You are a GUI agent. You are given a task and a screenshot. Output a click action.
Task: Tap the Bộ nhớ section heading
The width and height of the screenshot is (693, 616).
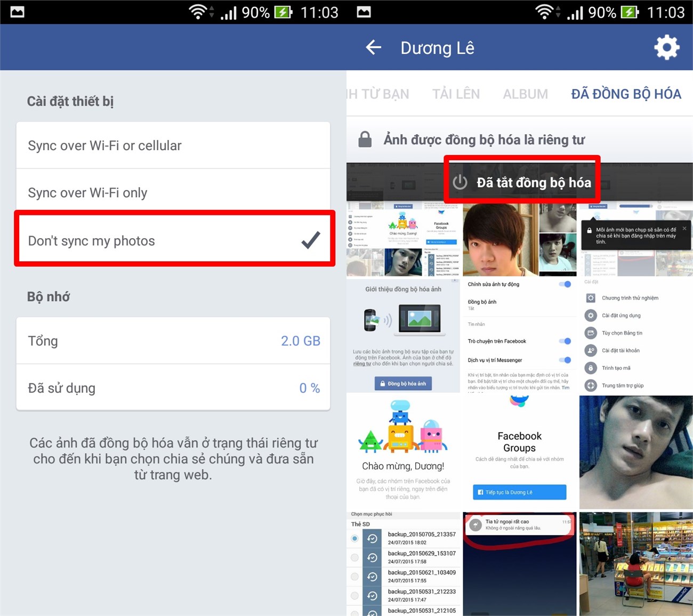tap(49, 296)
